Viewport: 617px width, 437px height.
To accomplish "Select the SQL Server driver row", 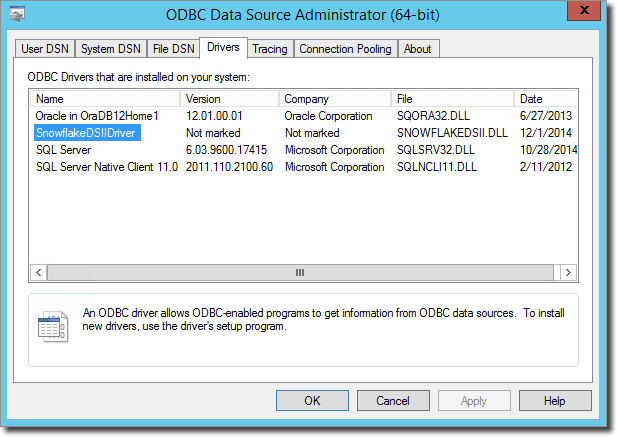I will 63,150.
